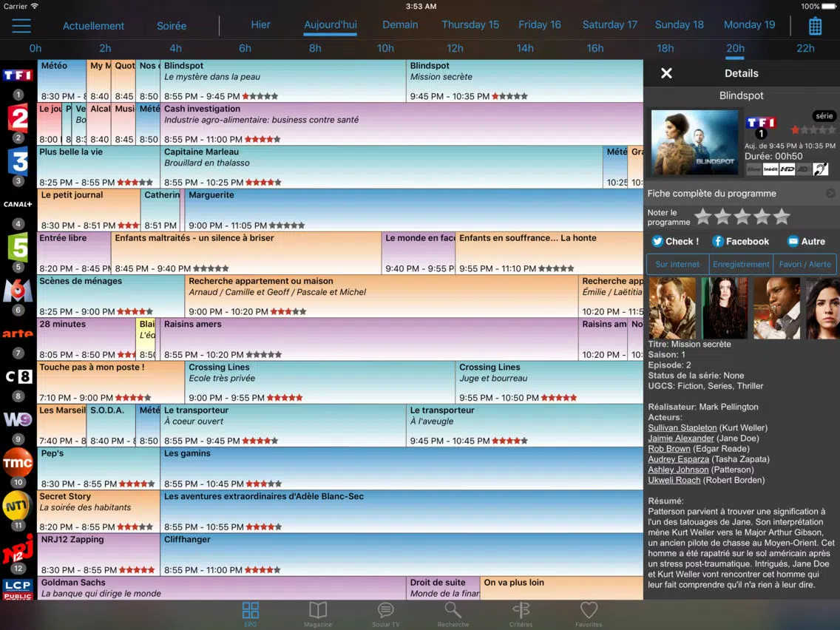Close the Details panel
840x630 pixels.
coord(666,73)
